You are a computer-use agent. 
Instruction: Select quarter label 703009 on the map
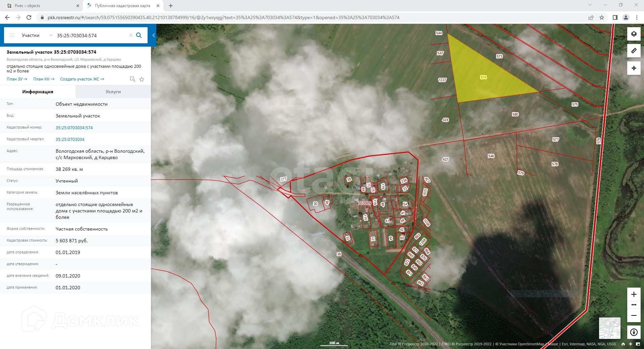tap(365, 203)
